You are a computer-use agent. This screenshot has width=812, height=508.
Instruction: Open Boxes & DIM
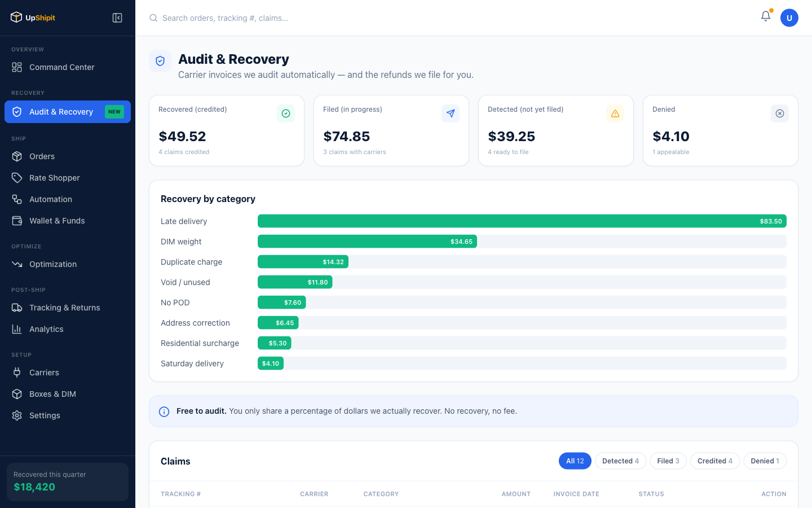(68, 394)
